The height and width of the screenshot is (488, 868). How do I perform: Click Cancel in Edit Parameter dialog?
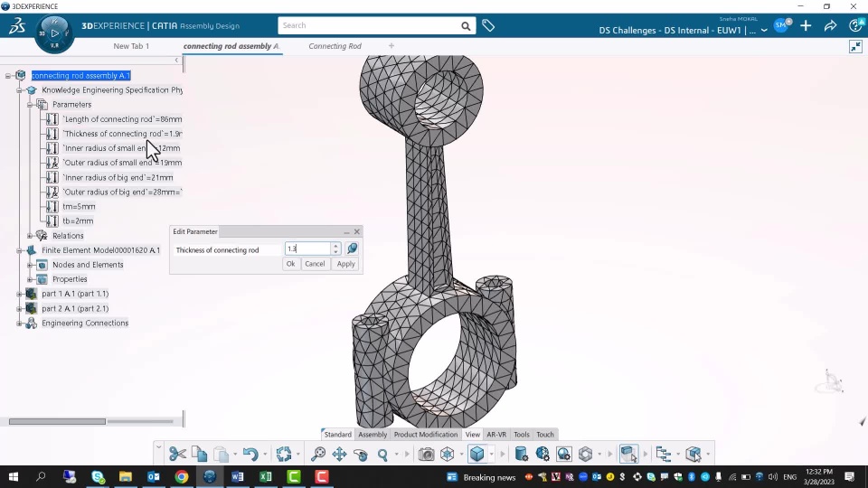[x=315, y=264]
